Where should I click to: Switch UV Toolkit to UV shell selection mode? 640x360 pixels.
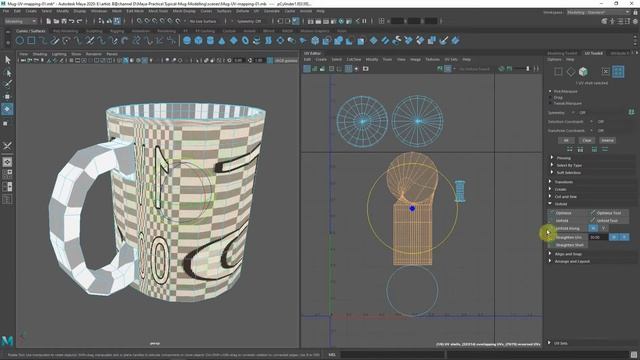(x=618, y=72)
